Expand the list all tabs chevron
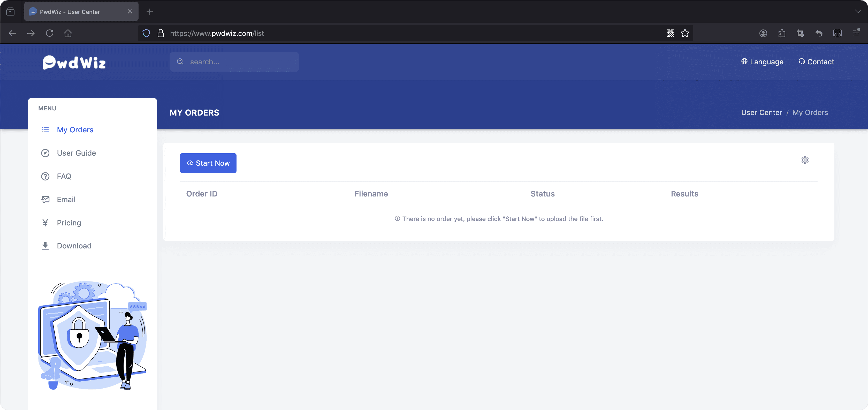Viewport: 868px width, 410px height. pyautogui.click(x=858, y=11)
